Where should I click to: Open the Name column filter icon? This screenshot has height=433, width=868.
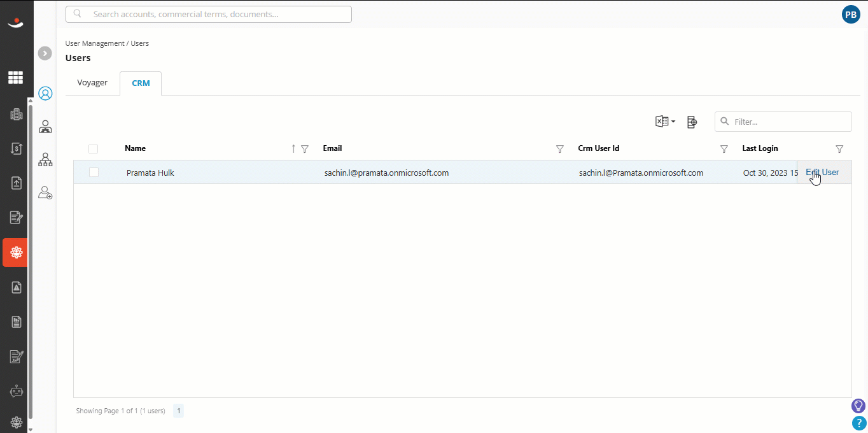(305, 149)
